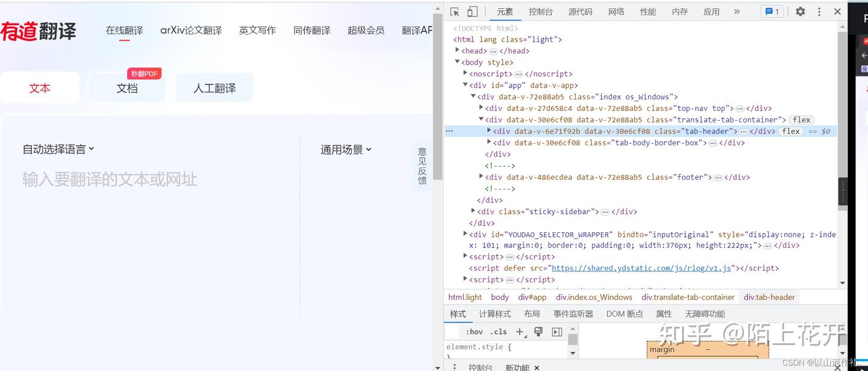Click the flex badge beside tab-header

coord(791,131)
